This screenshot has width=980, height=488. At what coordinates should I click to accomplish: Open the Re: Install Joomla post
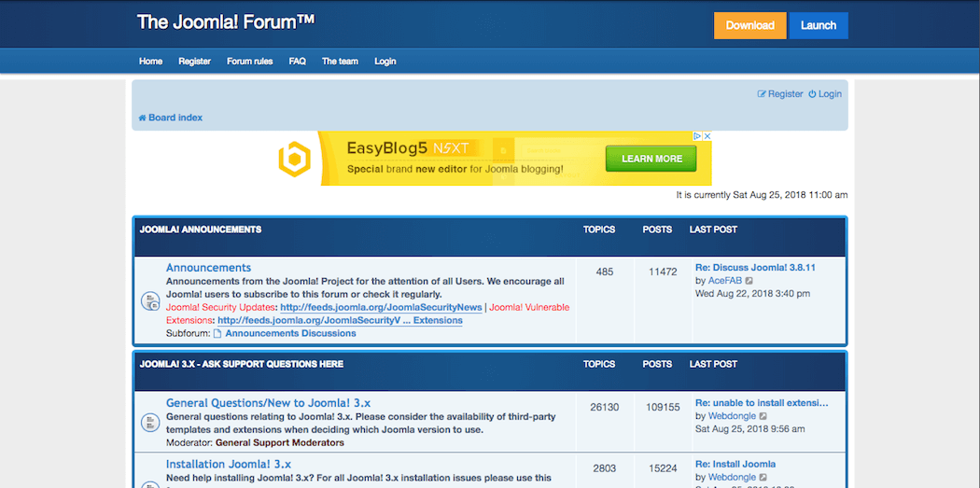tap(735, 465)
